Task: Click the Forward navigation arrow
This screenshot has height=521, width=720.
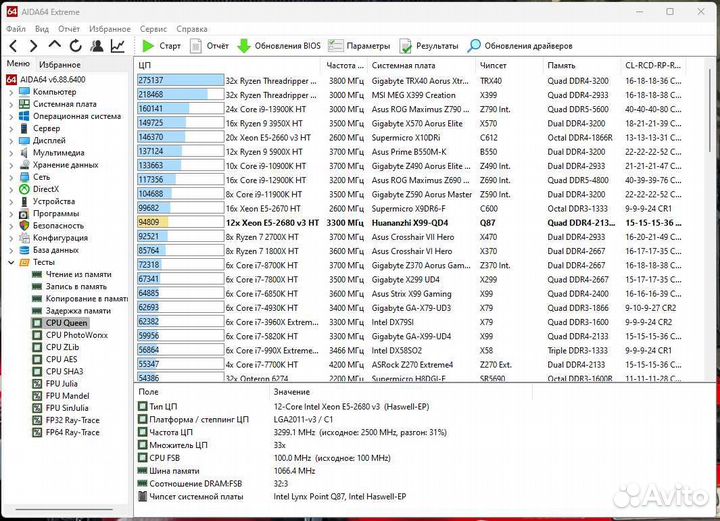Action: click(33, 46)
